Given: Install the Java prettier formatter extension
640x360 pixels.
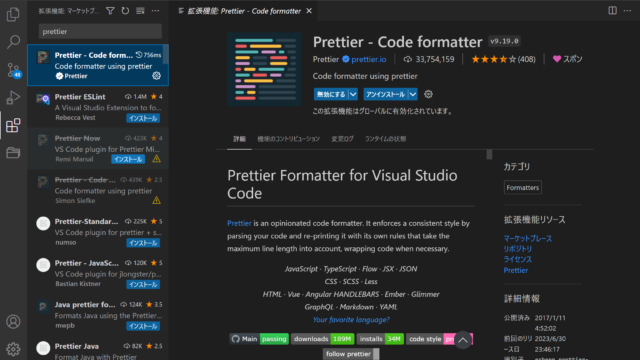Looking at the screenshot, I should tap(143, 326).
